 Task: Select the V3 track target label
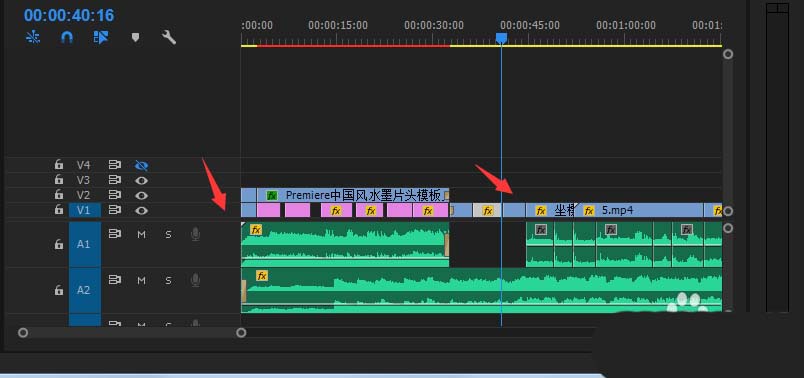click(84, 180)
